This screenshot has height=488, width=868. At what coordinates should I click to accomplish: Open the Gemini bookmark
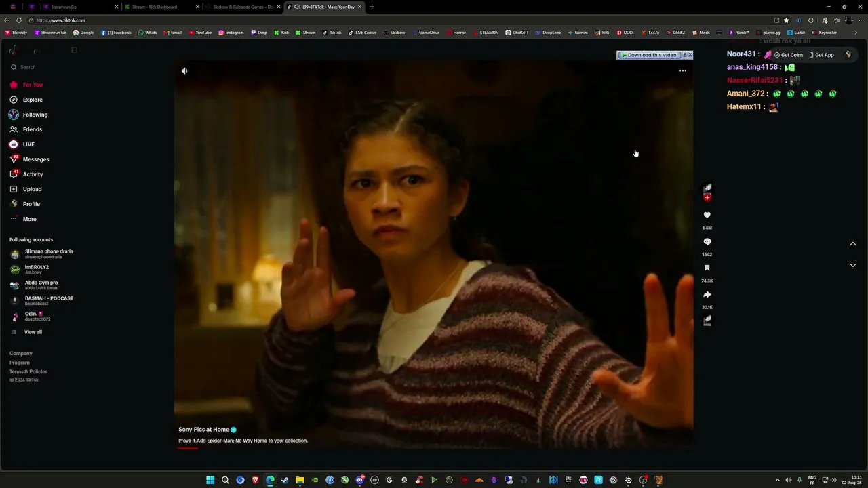pos(577,33)
